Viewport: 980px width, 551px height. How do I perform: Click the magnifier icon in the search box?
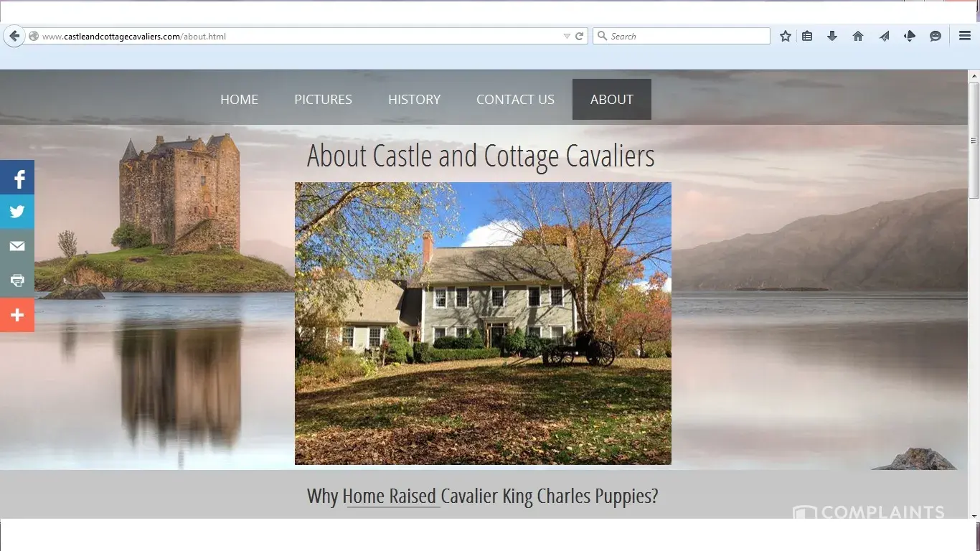[601, 36]
